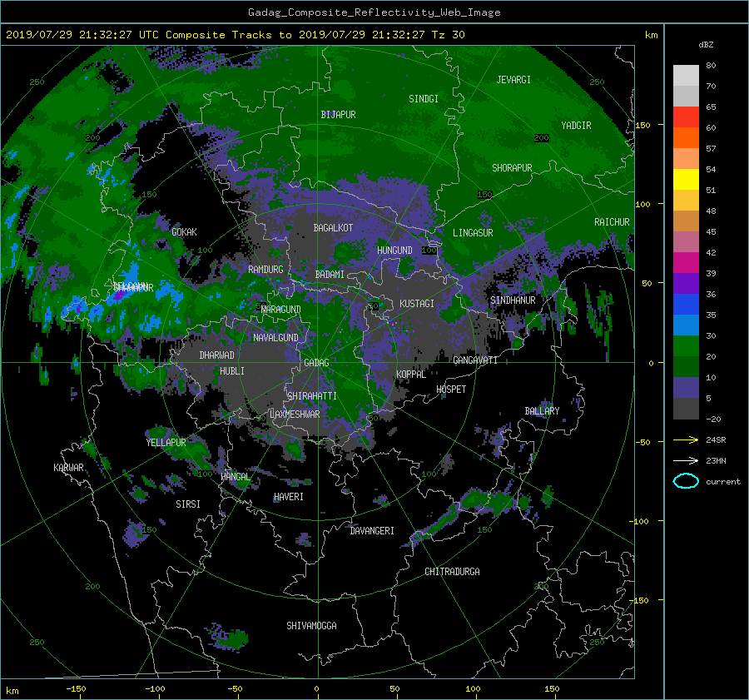This screenshot has width=749, height=700.
Task: Click the JEVARGI city label
Action: click(x=513, y=80)
